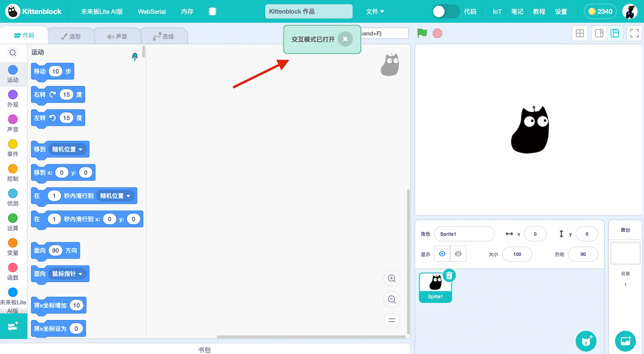Open the add extension button
Image resolution: width=644 pixels, height=354 pixels.
(13, 326)
